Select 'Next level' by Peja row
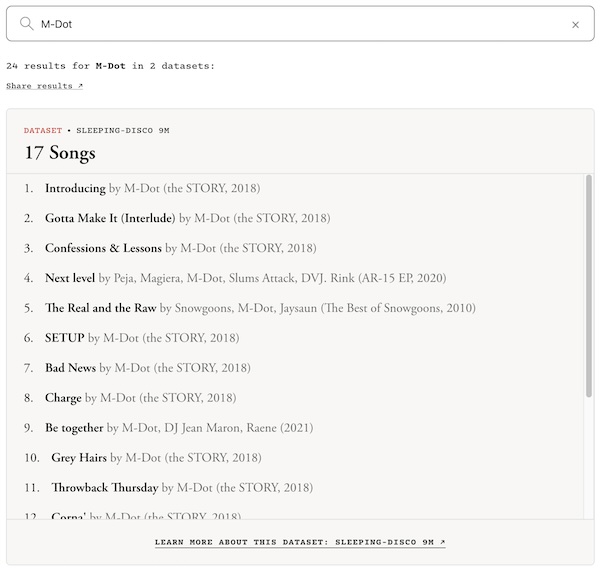The height and width of the screenshot is (571, 600). (235, 278)
